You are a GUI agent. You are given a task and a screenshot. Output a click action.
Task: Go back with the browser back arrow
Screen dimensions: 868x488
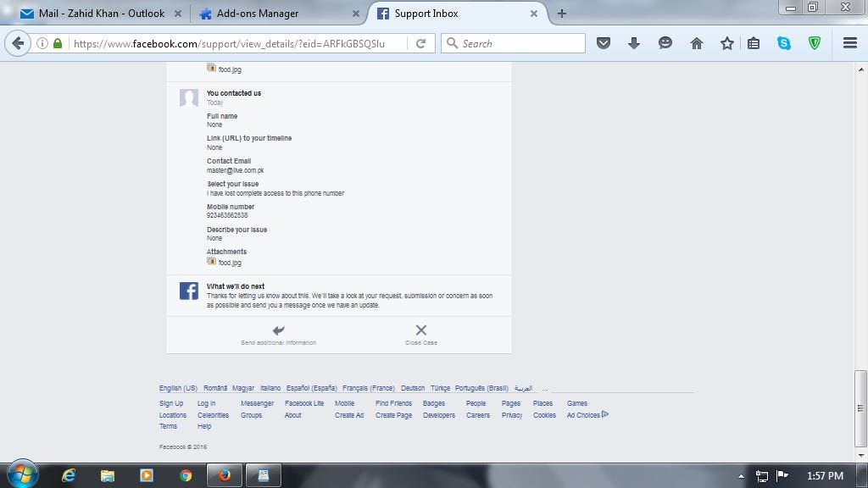pos(19,43)
